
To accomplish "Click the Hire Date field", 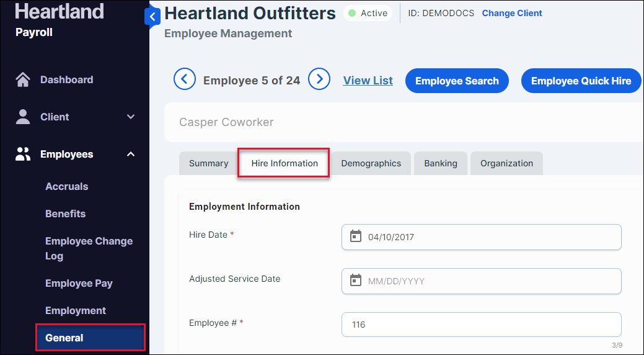I will tap(482, 237).
